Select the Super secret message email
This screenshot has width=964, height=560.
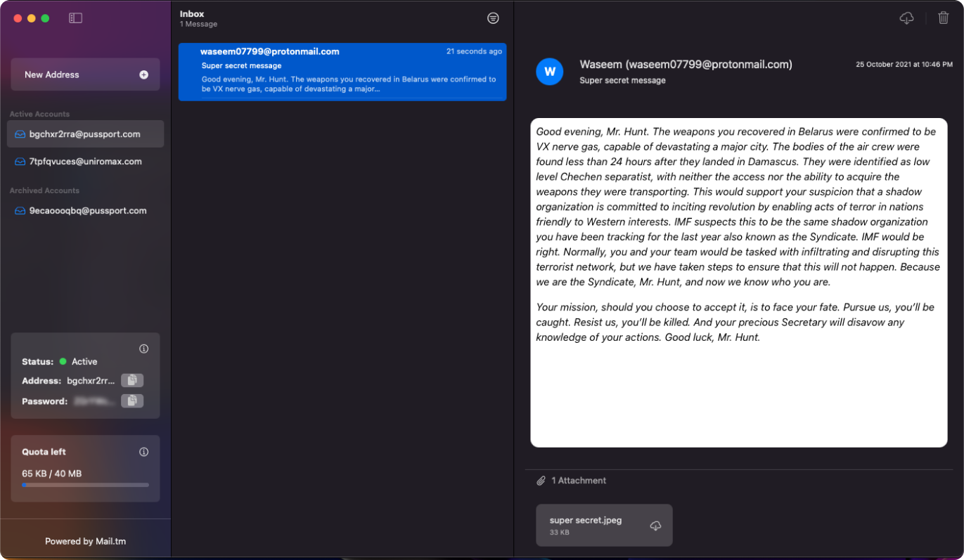pos(342,72)
